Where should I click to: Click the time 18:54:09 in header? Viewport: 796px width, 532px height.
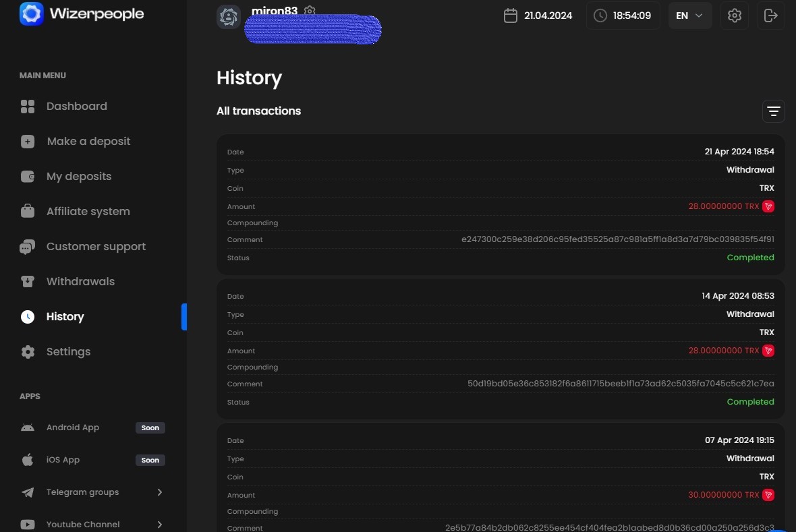tap(631, 16)
